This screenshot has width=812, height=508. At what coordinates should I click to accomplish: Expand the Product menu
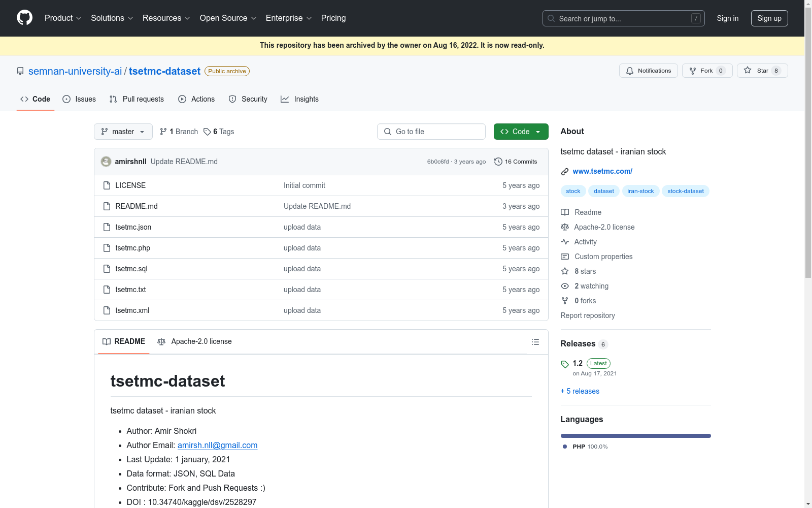click(63, 18)
